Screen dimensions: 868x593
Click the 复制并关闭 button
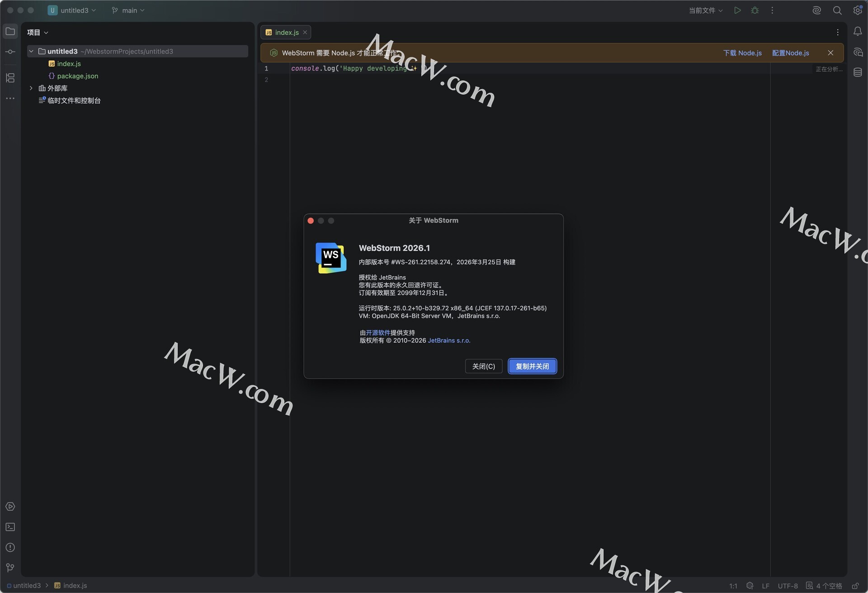(532, 366)
